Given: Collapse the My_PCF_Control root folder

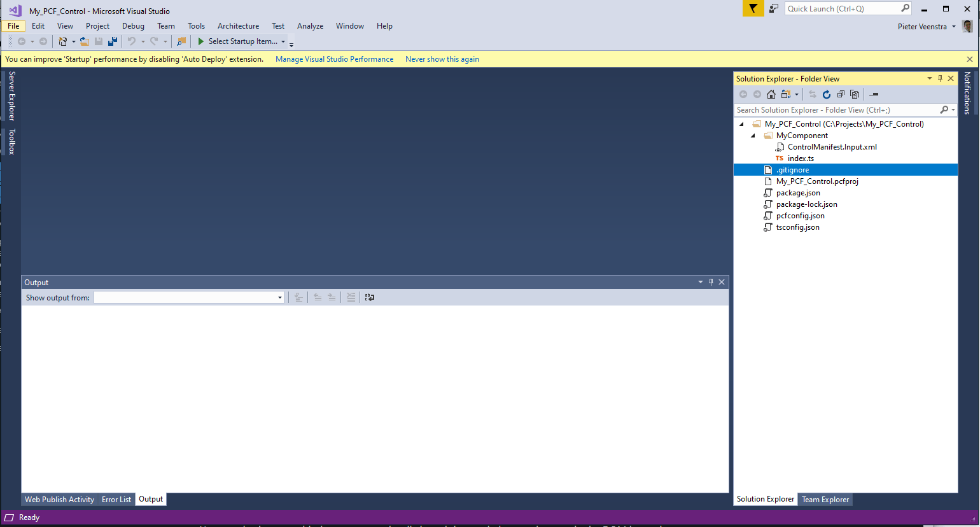Looking at the screenshot, I should point(741,124).
